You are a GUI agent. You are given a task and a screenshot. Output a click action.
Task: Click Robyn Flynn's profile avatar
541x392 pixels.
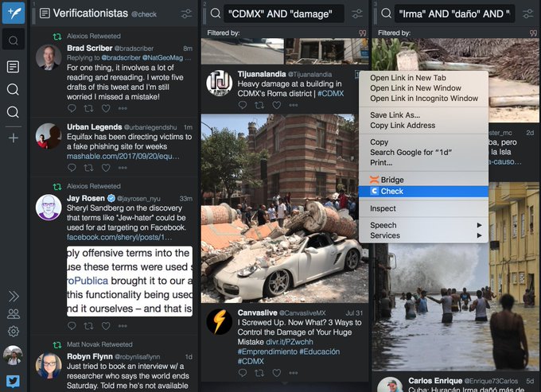click(49, 366)
